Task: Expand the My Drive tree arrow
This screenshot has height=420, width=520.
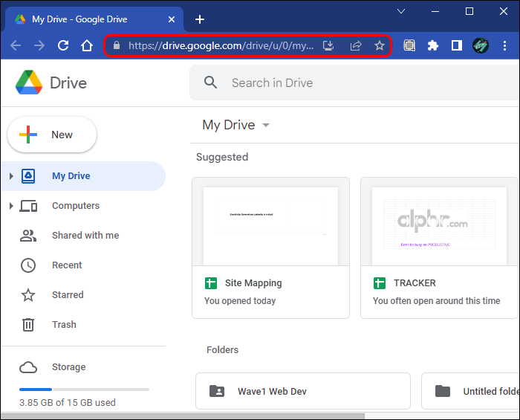Action: [11, 176]
